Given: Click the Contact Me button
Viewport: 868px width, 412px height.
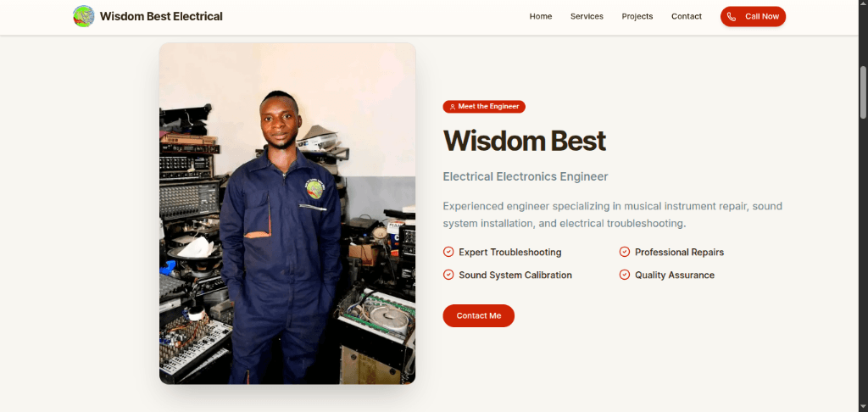Looking at the screenshot, I should pos(478,315).
